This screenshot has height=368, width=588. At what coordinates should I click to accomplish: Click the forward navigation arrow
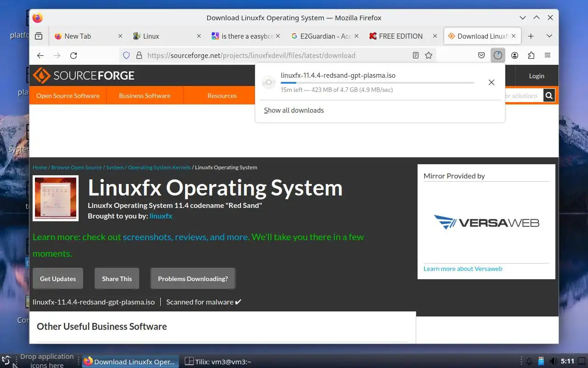coord(57,55)
